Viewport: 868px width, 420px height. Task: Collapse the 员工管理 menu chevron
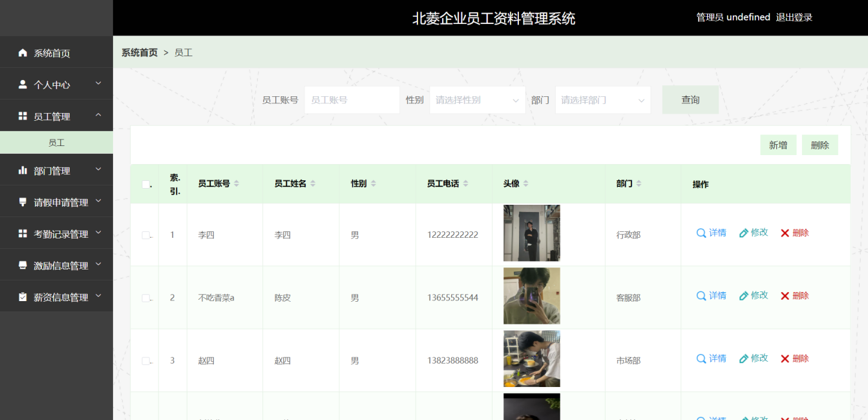(x=98, y=115)
